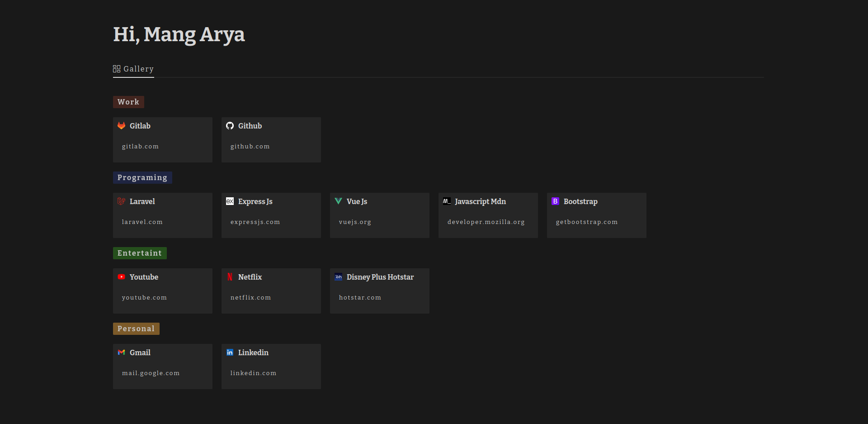
Task: Click the Javascript Mdn card title
Action: click(481, 201)
